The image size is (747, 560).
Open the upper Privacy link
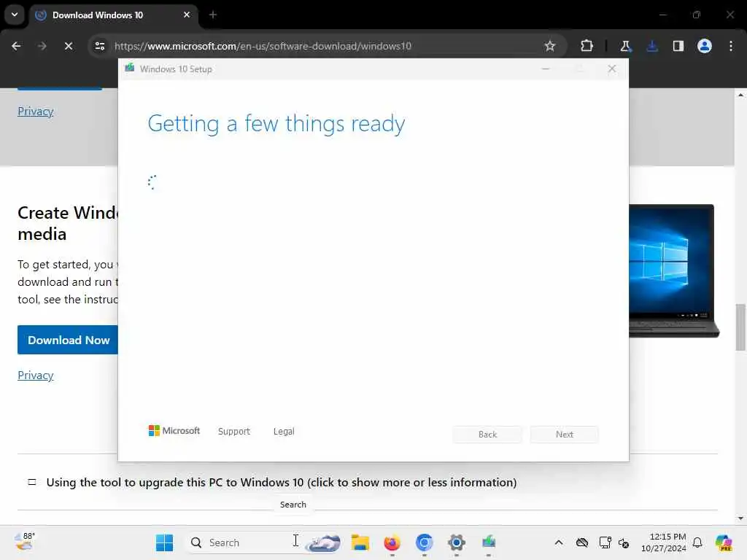(36, 112)
